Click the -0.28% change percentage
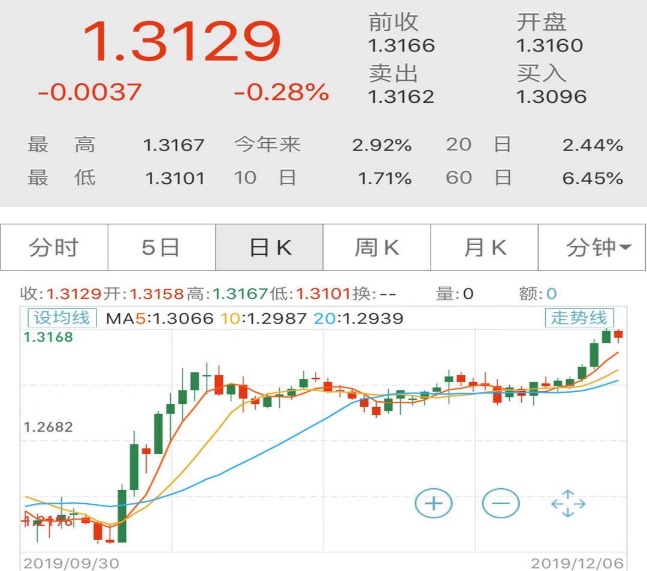 point(281,92)
